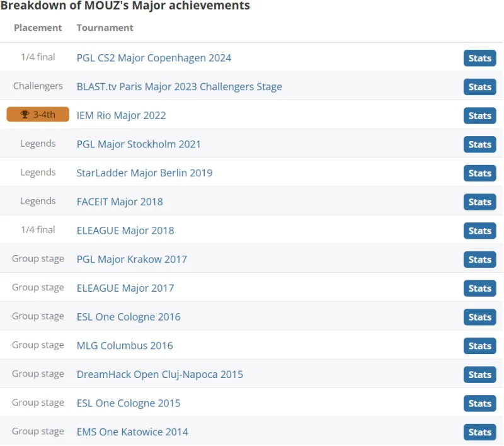View Stats for IEM Rio Major 2022
504x446 pixels.
coord(479,116)
